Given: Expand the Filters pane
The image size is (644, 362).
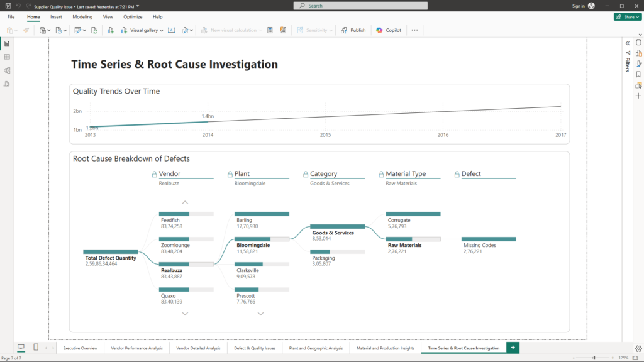Looking at the screenshot, I should [x=628, y=43].
